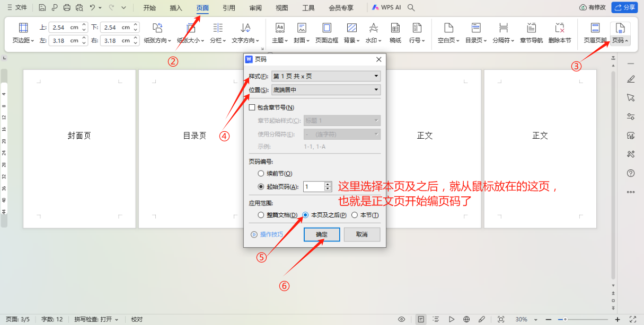Click the zoom in plus button
The image size is (644, 325).
617,319
